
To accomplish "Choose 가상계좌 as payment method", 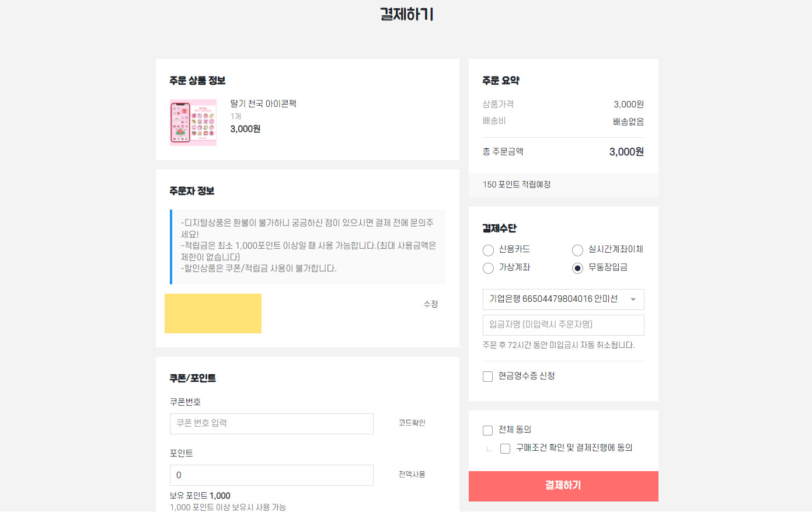I will pos(489,268).
